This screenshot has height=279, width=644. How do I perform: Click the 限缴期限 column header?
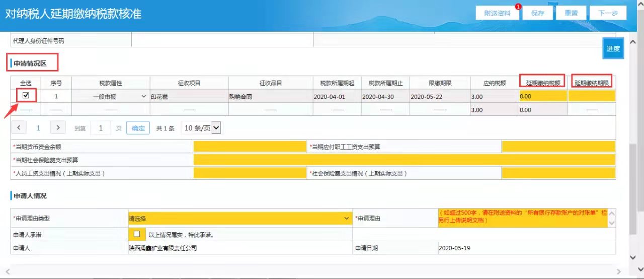click(x=439, y=83)
